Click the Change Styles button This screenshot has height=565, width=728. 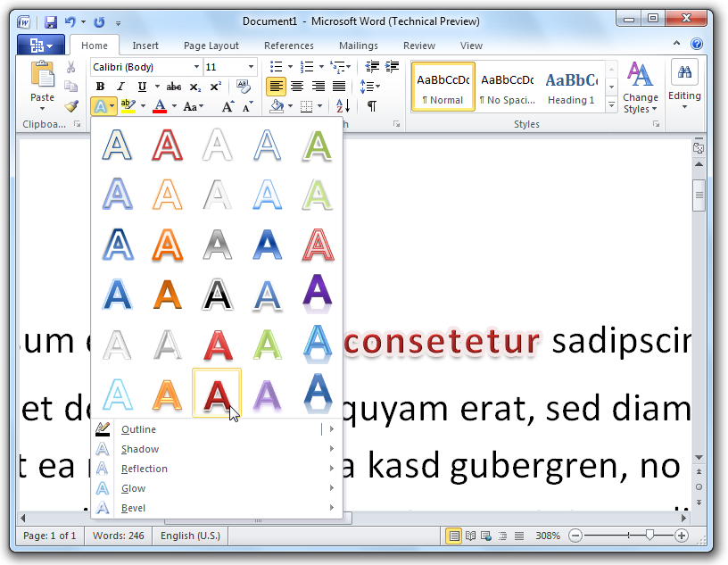(640, 87)
